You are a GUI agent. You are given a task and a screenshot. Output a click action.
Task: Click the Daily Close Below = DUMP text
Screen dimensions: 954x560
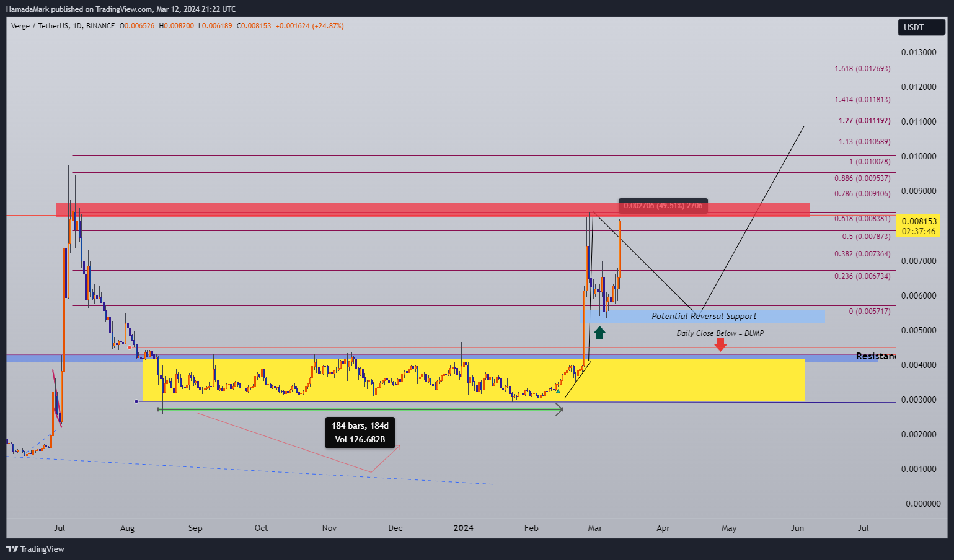(x=720, y=333)
